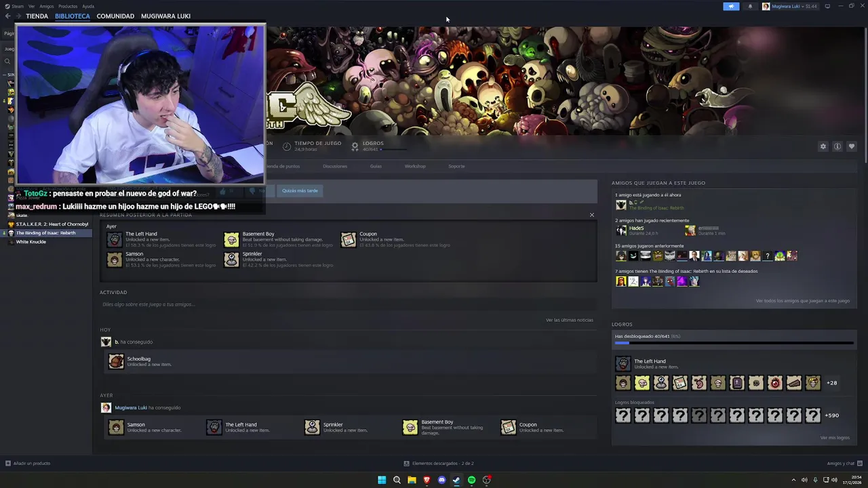Click the back navigation arrow
Viewport: 868px width, 488px height.
[x=7, y=16]
